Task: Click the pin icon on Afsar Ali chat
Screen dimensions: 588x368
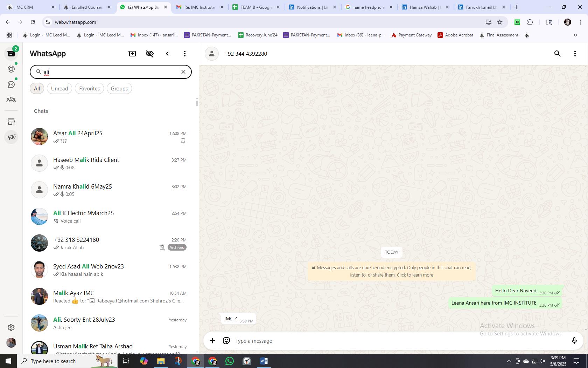Action: pyautogui.click(x=183, y=141)
